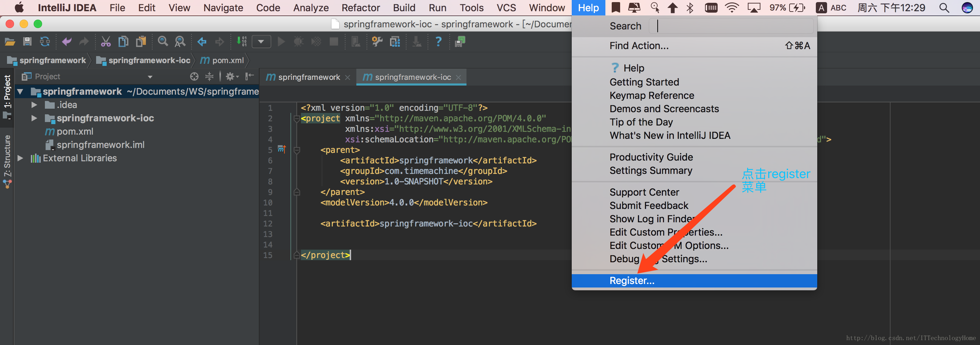This screenshot has width=980, height=345.
Task: Collapse the springframework root tree node
Action: [x=20, y=92]
